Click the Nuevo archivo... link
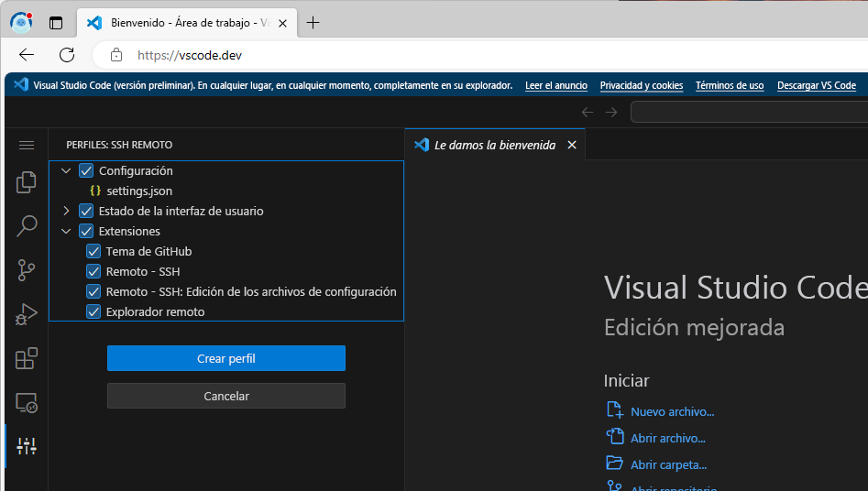Image resolution: width=868 pixels, height=491 pixels. [x=672, y=411]
